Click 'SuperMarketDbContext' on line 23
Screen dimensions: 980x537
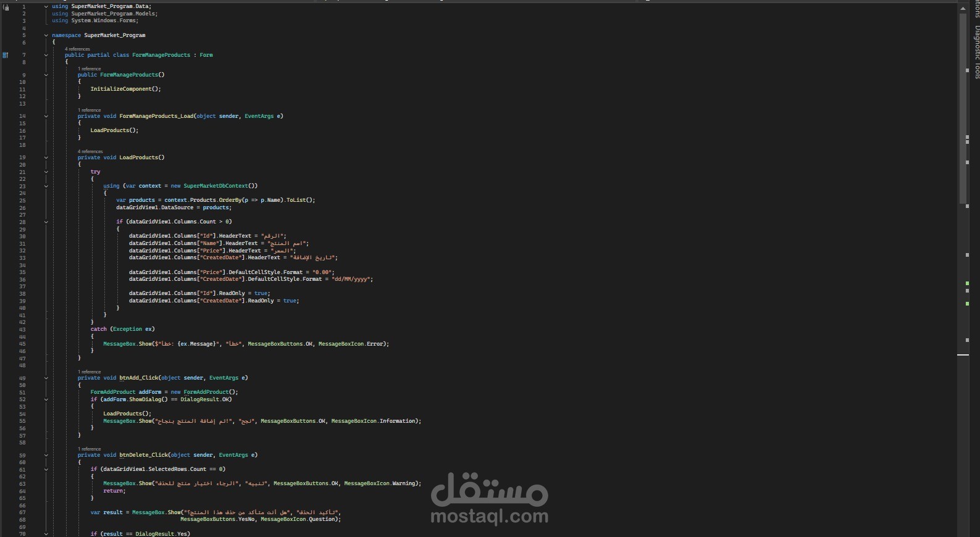[216, 186]
